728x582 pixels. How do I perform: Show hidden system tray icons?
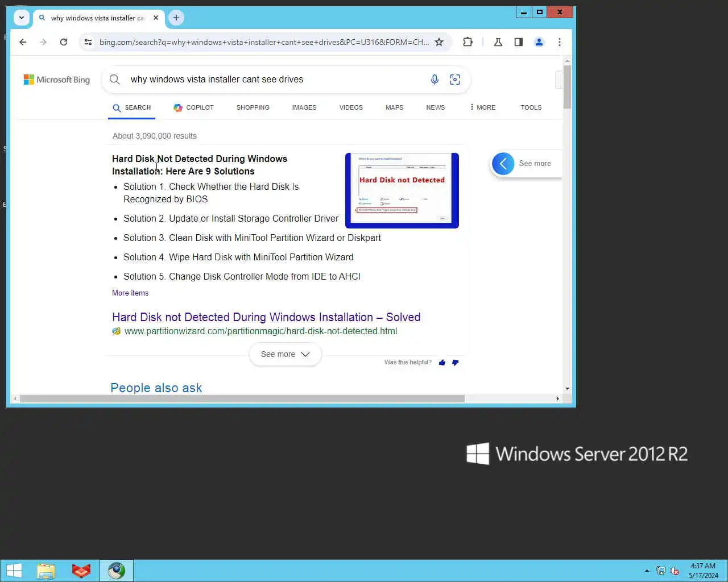[647, 571]
